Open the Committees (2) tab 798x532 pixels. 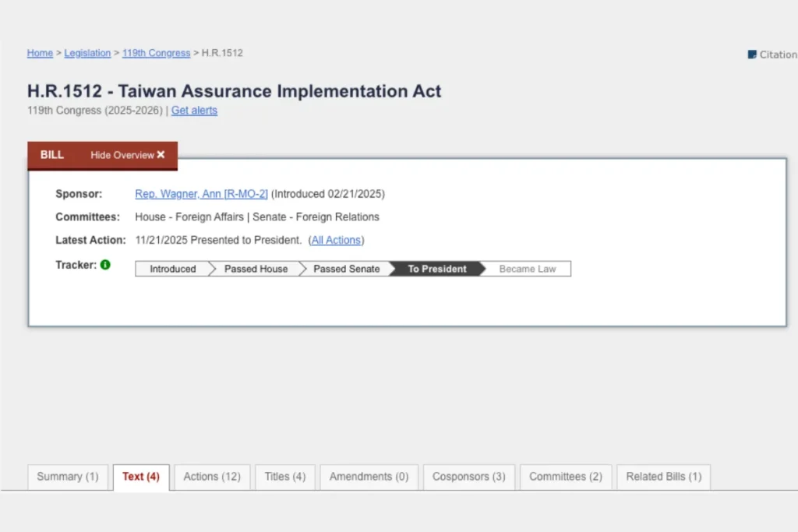[566, 477]
